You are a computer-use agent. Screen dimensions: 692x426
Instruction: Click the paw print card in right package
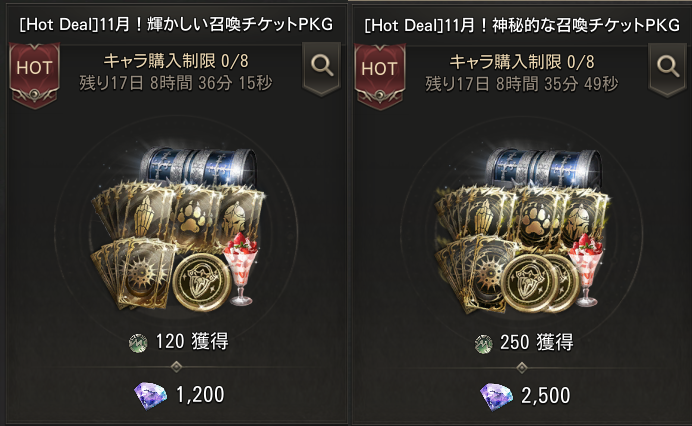point(540,217)
